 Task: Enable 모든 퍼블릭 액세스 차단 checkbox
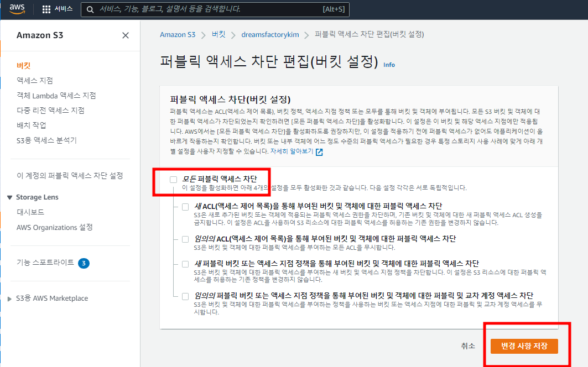pos(173,180)
